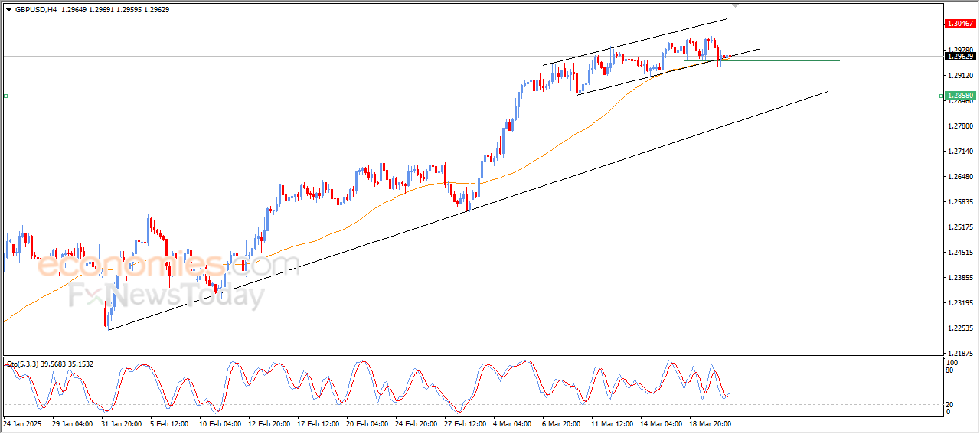Click the 1.26480 price axis label
This screenshot has width=980, height=434.
(960, 177)
